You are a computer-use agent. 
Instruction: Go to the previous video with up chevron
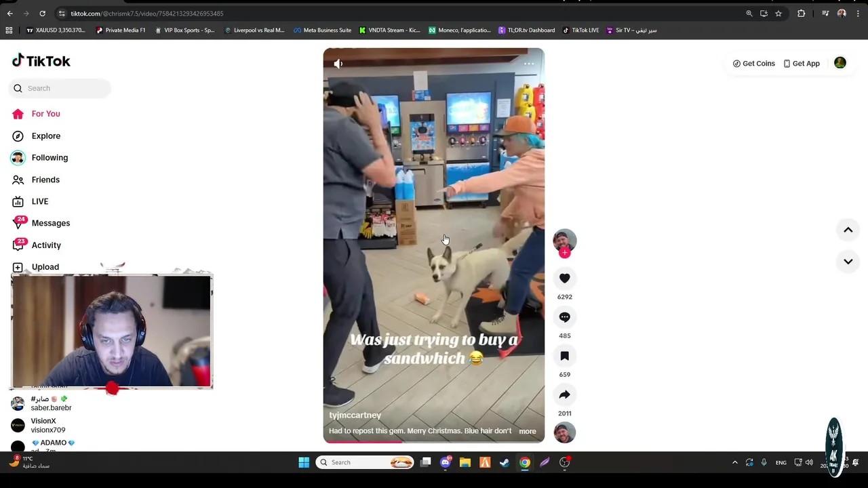(848, 230)
